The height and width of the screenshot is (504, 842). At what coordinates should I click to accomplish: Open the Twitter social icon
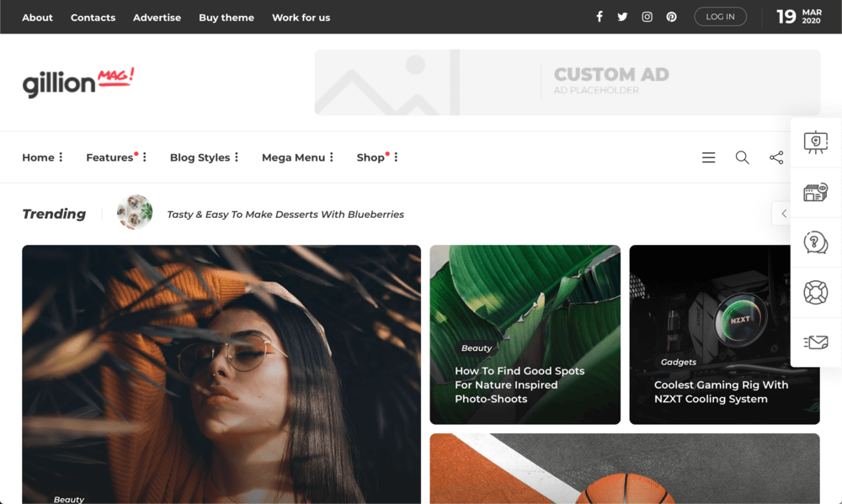click(x=622, y=17)
